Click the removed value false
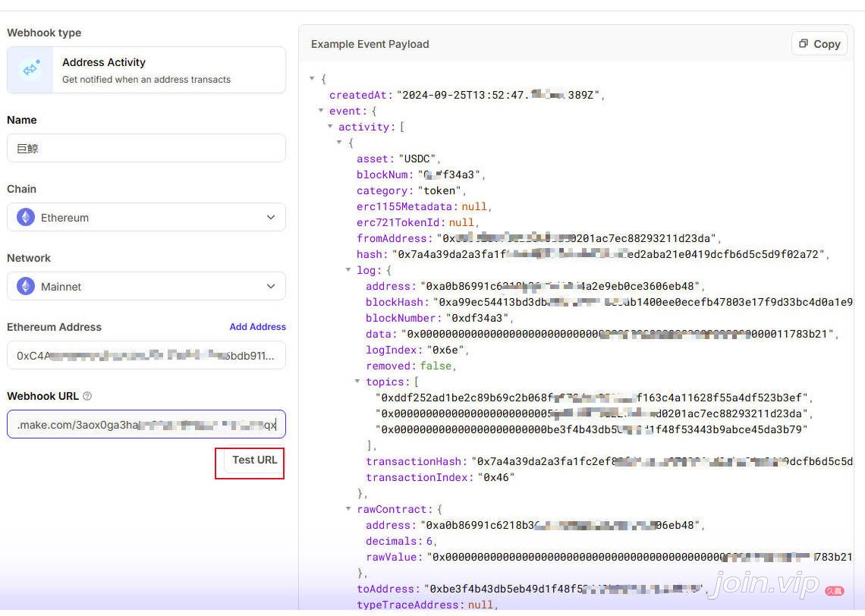This screenshot has width=865, height=616. (436, 366)
